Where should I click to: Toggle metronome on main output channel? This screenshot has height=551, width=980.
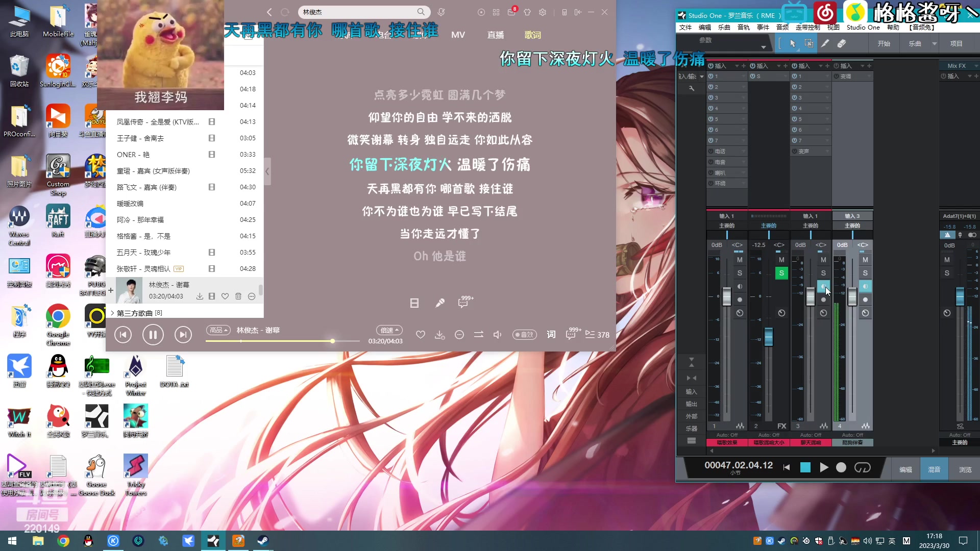(947, 235)
